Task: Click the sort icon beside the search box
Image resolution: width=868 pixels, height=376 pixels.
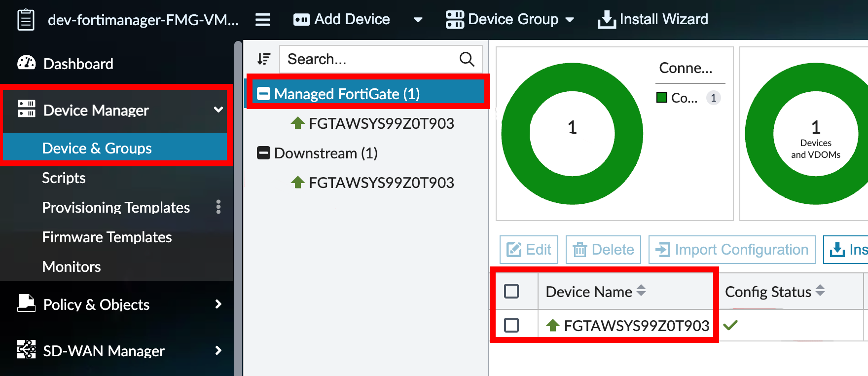Action: click(264, 59)
